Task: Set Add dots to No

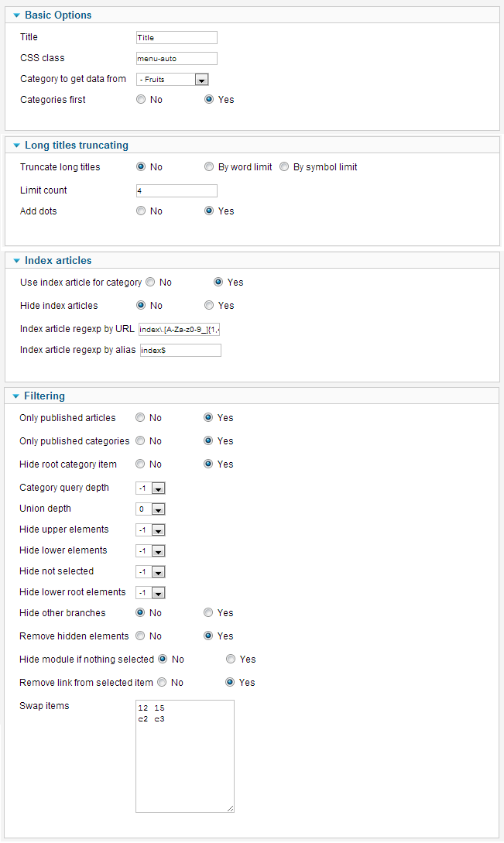Action: 141,211
